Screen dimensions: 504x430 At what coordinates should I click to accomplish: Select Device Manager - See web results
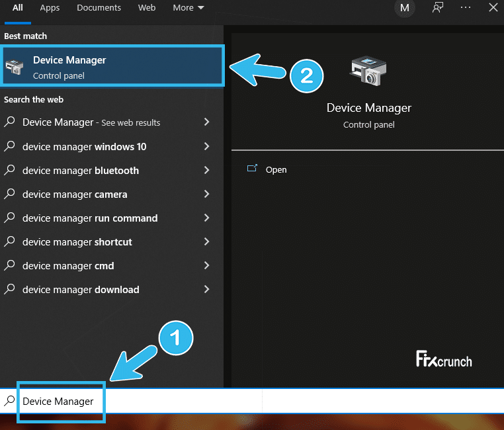[x=112, y=122]
